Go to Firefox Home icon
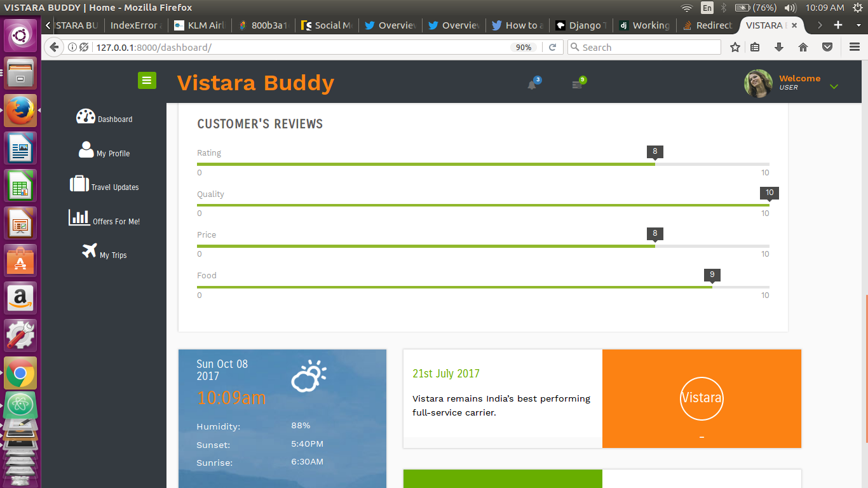This screenshot has width=868, height=488. (x=803, y=47)
